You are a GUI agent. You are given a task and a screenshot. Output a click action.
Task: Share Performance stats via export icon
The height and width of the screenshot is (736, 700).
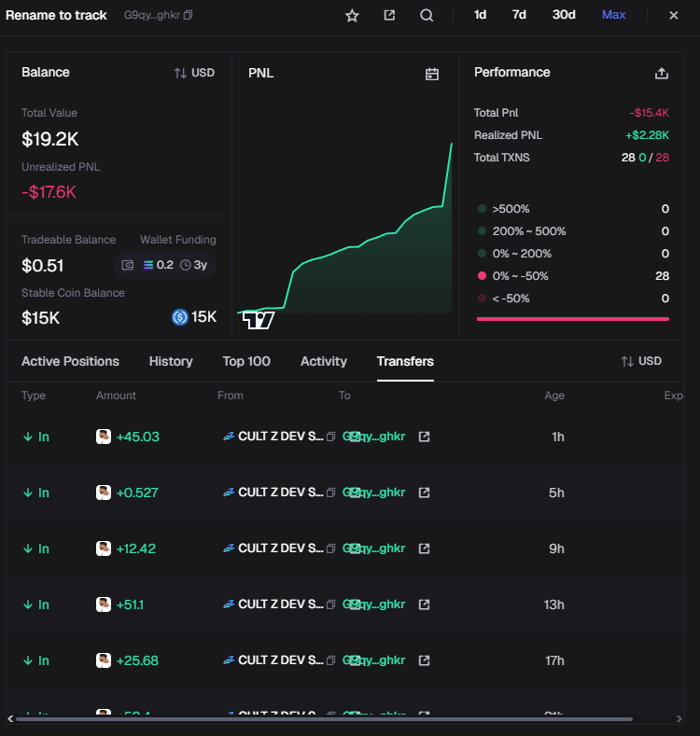[662, 73]
